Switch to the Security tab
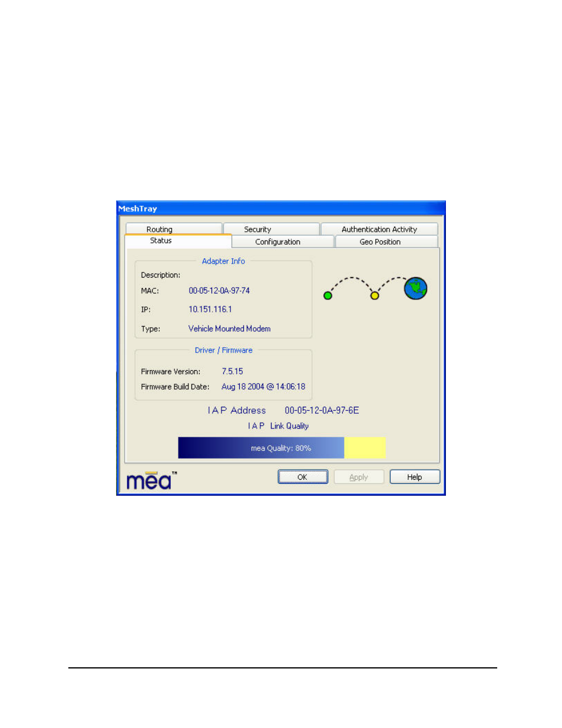The height and width of the screenshot is (728, 562). click(x=272, y=229)
